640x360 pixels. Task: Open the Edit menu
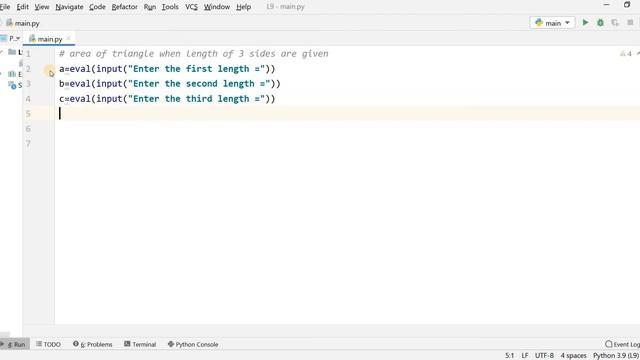click(x=22, y=7)
